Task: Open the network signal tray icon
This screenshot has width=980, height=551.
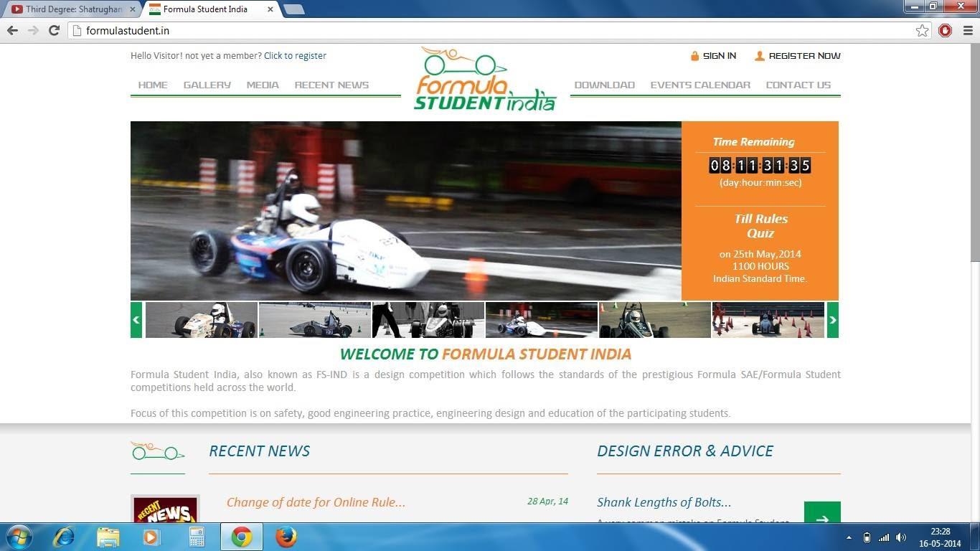Action: coord(884,537)
